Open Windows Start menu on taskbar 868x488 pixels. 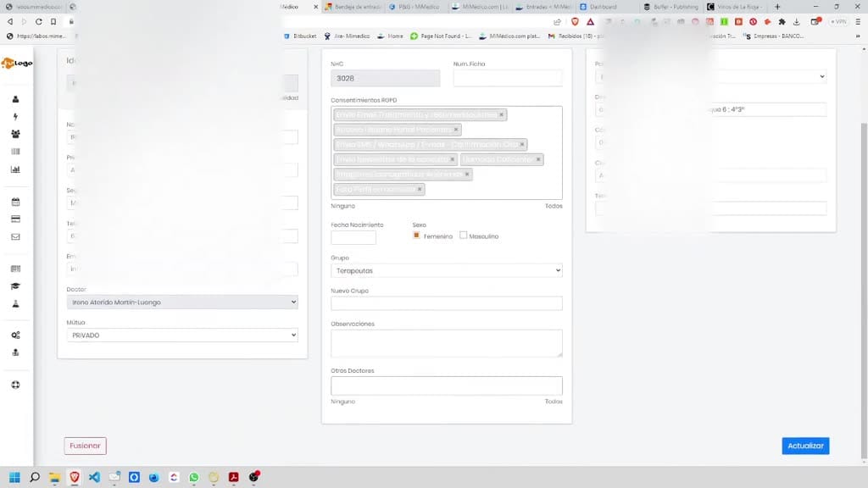[x=15, y=477]
